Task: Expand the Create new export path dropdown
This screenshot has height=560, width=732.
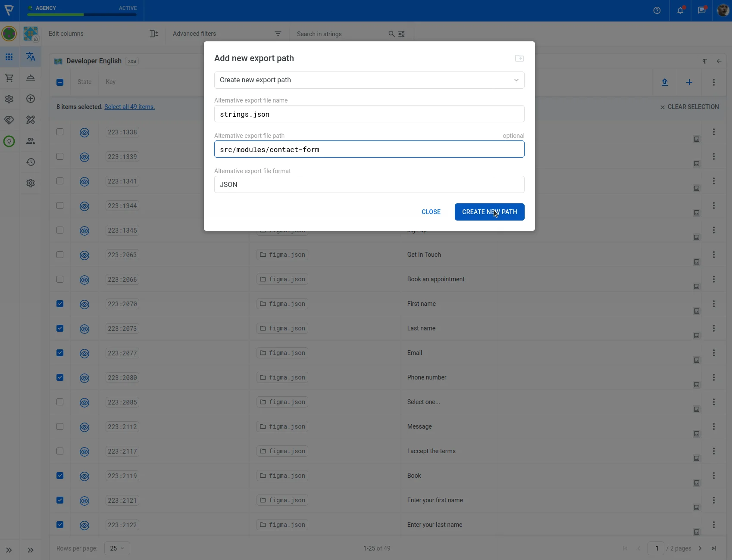Action: 369,80
